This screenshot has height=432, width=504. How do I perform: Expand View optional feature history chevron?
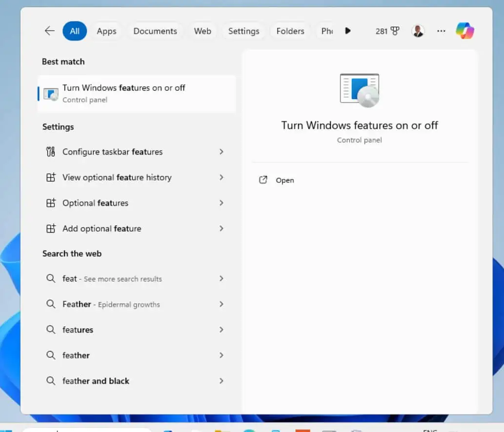221,177
